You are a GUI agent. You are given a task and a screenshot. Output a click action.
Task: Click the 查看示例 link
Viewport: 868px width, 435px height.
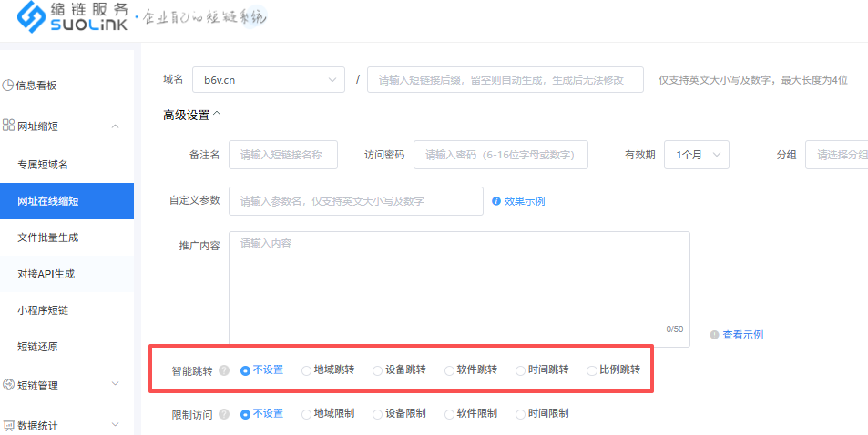(742, 335)
